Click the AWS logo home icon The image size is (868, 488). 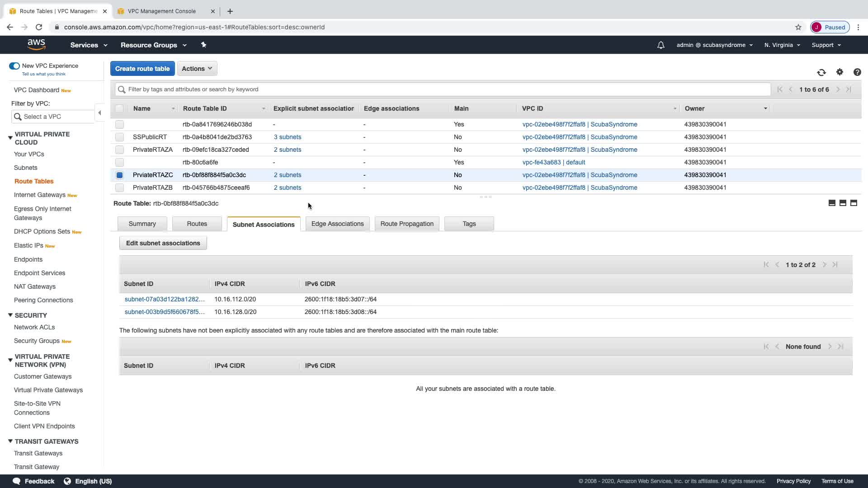tap(36, 45)
